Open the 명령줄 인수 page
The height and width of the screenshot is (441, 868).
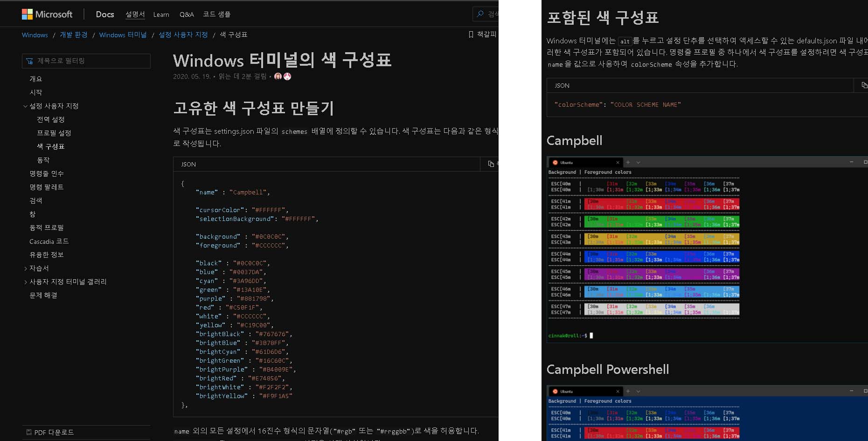click(x=47, y=173)
